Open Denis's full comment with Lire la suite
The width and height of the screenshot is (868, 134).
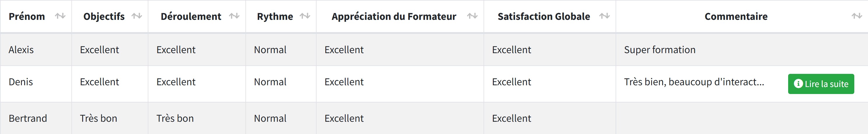point(821,84)
